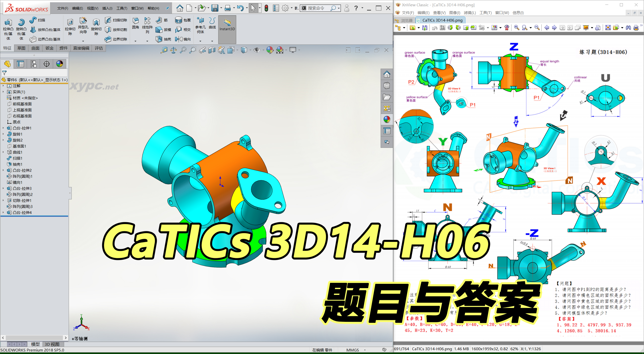Screen dimensions: 644x354
Task: Click the SOLIDWORKS Help question mark
Action: (x=356, y=8)
